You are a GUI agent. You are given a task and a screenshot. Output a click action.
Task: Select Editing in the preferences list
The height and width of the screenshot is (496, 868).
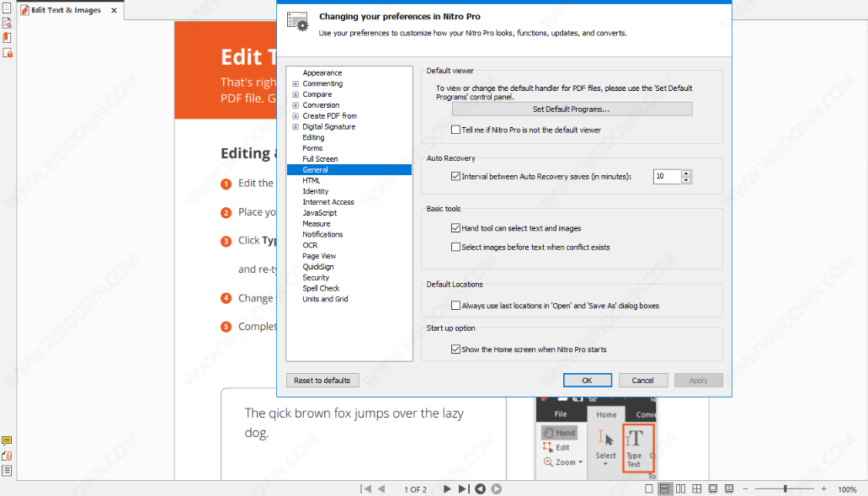313,137
